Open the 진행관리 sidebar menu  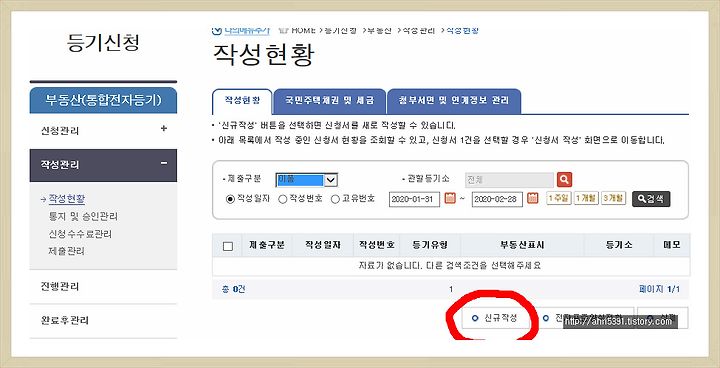pyautogui.click(x=103, y=287)
